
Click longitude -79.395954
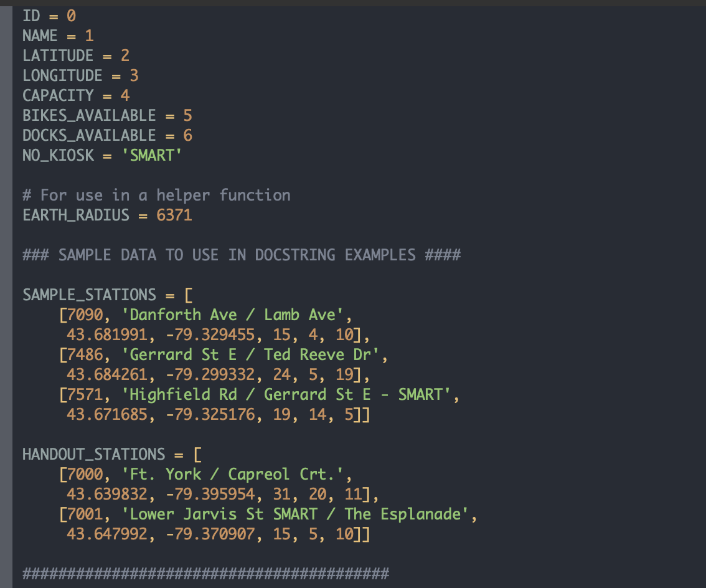(210, 494)
